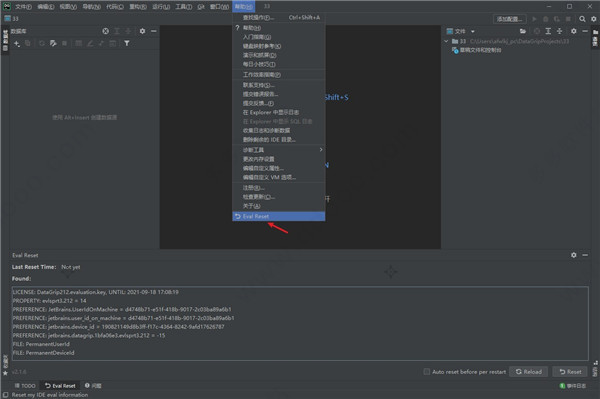Hide the database panel with minus icon
Viewport: 600px width, 399px height.
154,31
